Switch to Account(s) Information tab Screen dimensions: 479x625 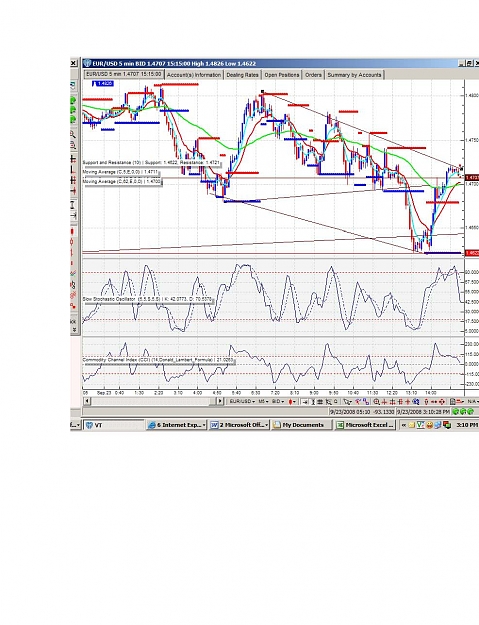click(194, 75)
